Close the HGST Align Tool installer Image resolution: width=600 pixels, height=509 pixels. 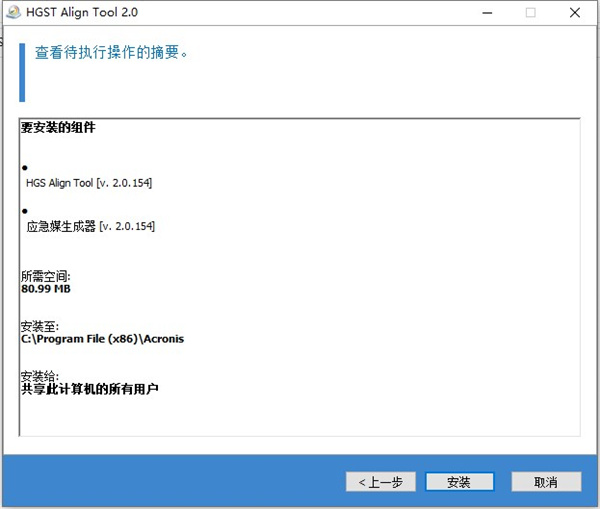[576, 13]
